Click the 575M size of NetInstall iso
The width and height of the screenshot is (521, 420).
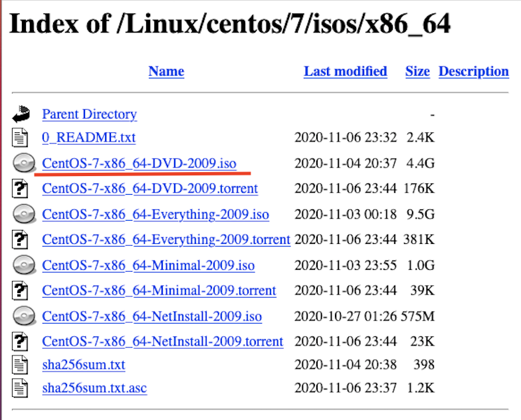pyautogui.click(x=417, y=316)
